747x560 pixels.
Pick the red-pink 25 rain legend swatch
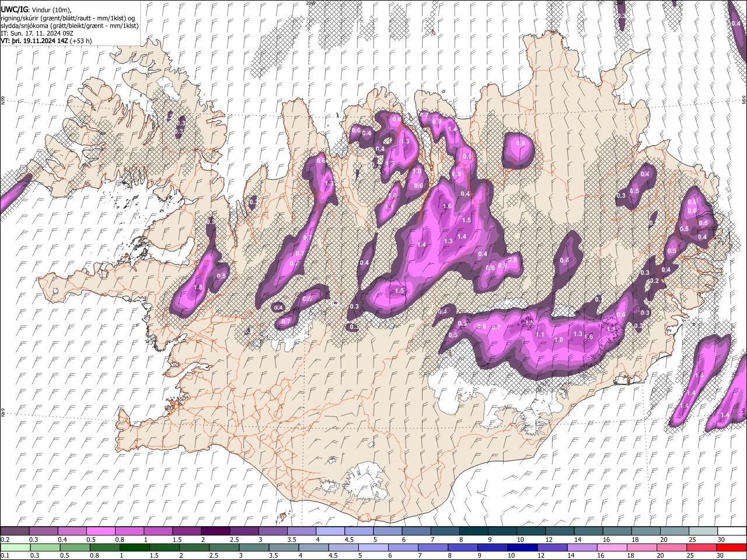pyautogui.click(x=702, y=547)
